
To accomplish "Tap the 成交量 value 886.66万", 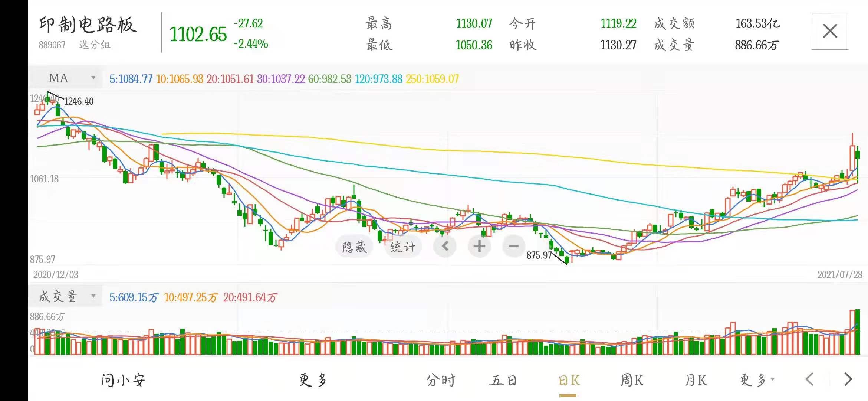I will [757, 45].
